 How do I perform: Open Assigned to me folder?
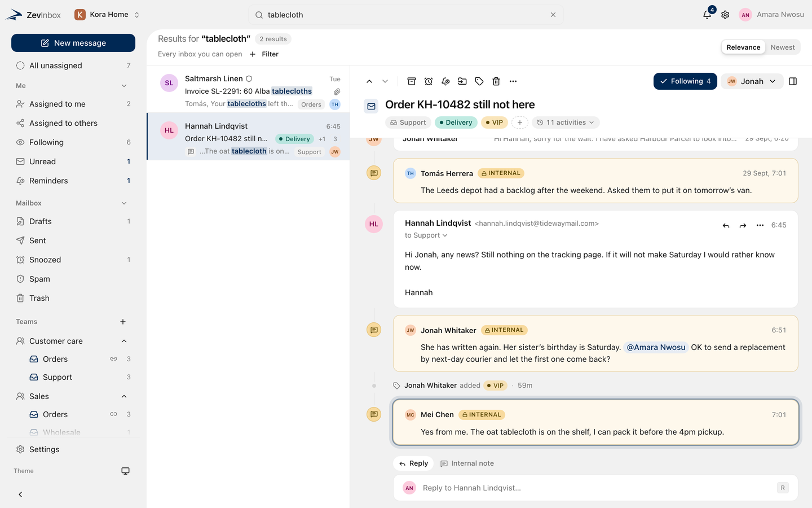point(73,104)
